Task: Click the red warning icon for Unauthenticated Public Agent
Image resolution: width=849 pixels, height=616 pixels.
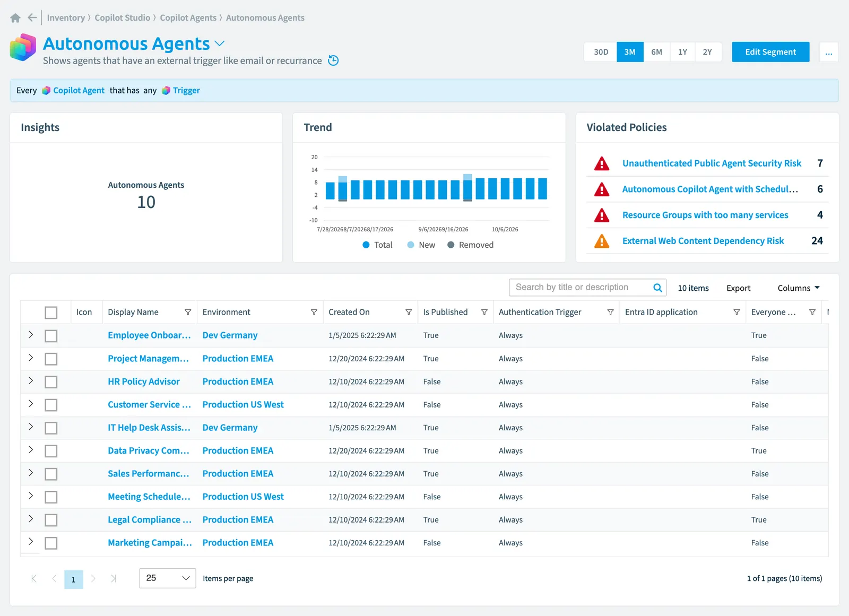Action: pos(602,163)
